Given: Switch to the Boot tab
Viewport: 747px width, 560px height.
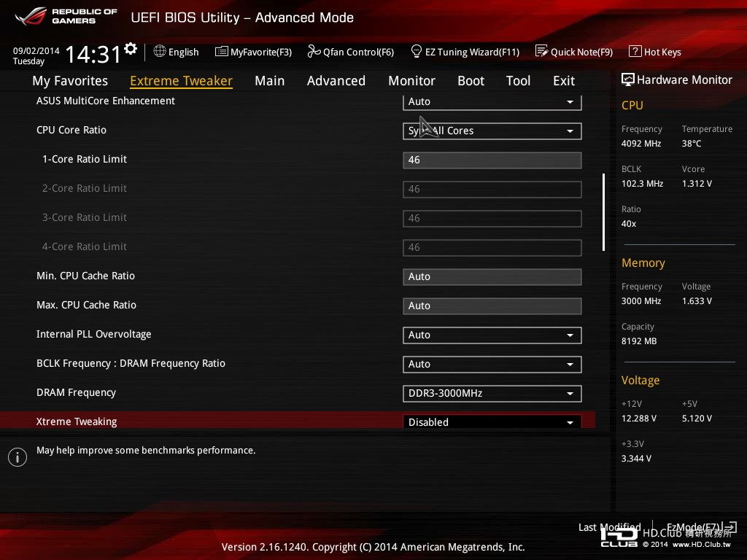Looking at the screenshot, I should [x=471, y=81].
